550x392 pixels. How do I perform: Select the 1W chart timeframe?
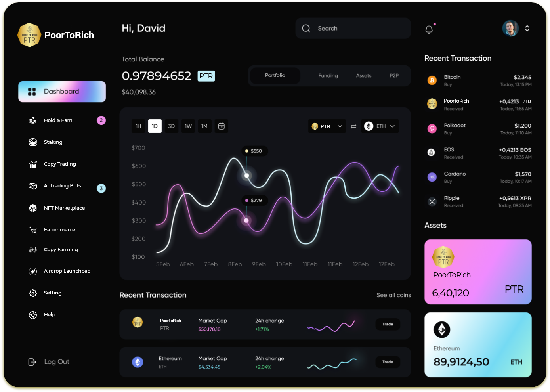click(x=188, y=126)
